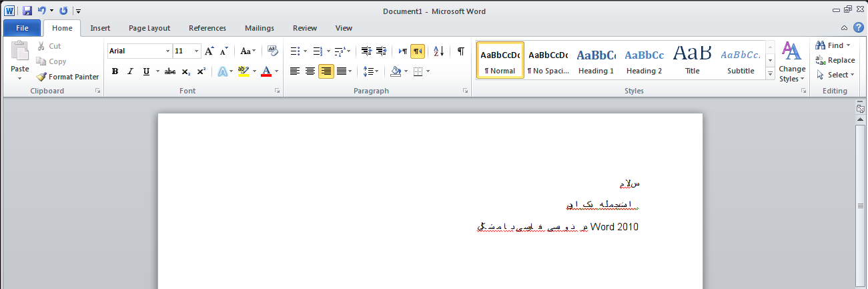Switch to the Review tab
Screen dimensions: 868x289
tap(305, 28)
